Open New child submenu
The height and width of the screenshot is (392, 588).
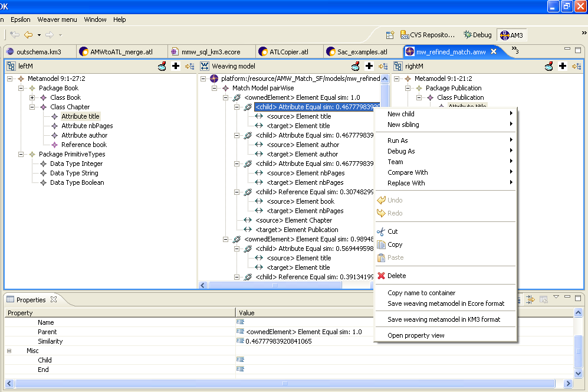click(445, 114)
